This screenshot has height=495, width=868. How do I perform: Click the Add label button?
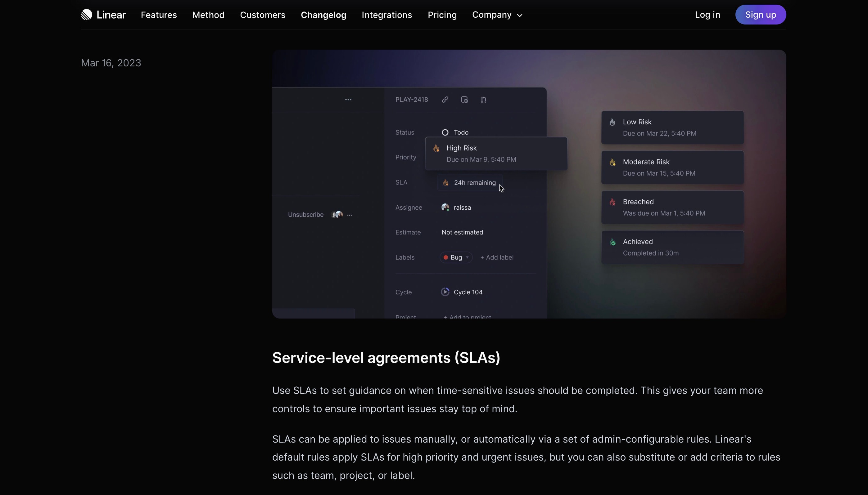tap(497, 257)
